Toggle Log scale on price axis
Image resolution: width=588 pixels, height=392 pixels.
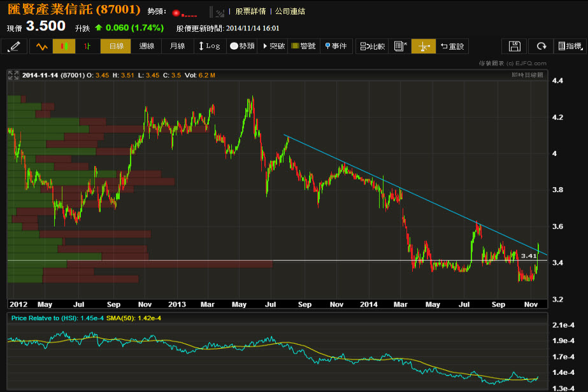coord(210,46)
